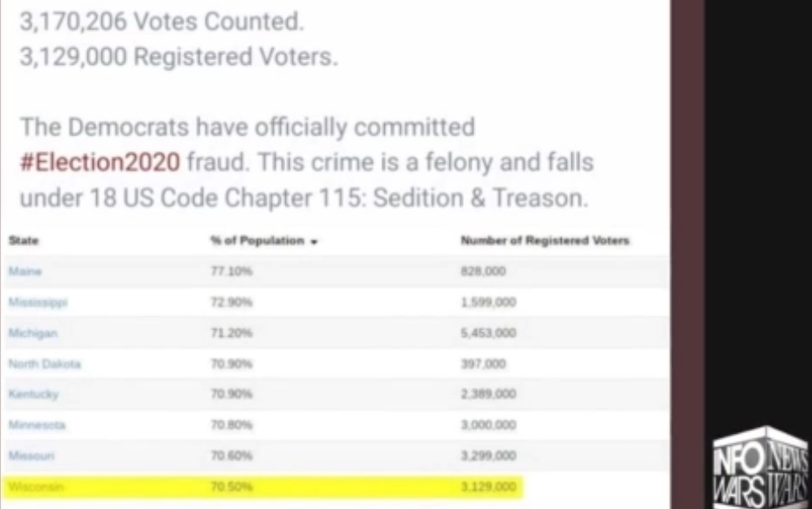Open the Mississippi state link
The height and width of the screenshot is (509, 812).
(38, 303)
